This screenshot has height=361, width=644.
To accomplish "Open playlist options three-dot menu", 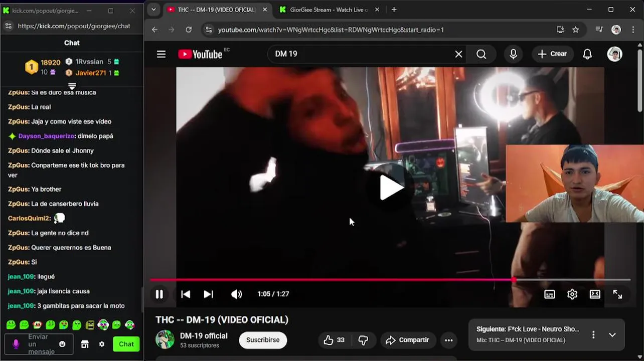I will click(x=593, y=334).
